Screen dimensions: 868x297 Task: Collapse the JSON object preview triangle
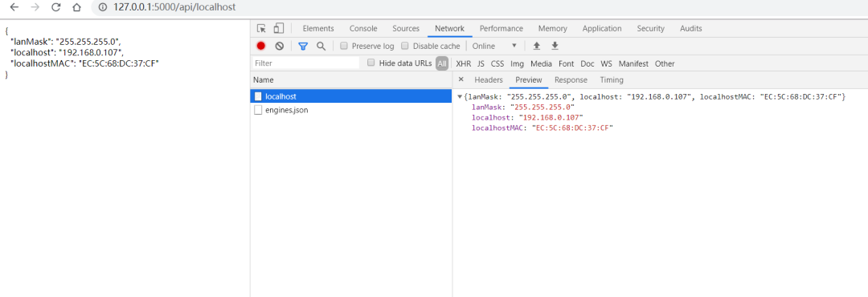click(460, 97)
